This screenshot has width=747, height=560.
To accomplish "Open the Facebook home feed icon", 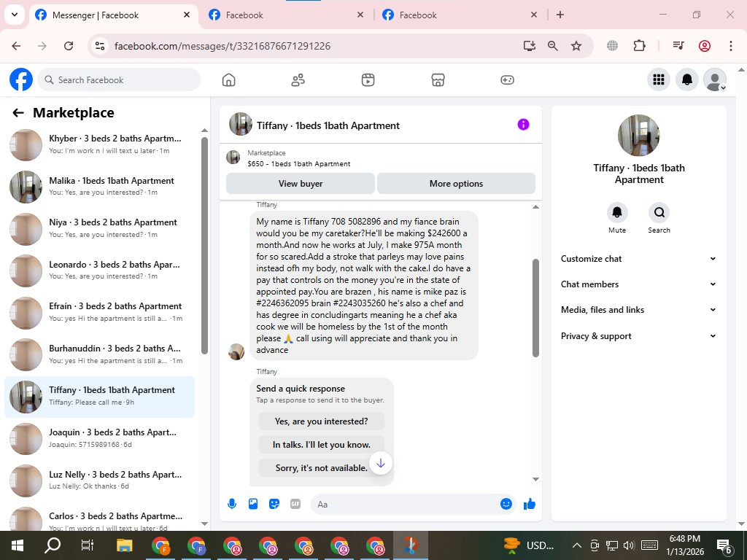I will pyautogui.click(x=228, y=80).
